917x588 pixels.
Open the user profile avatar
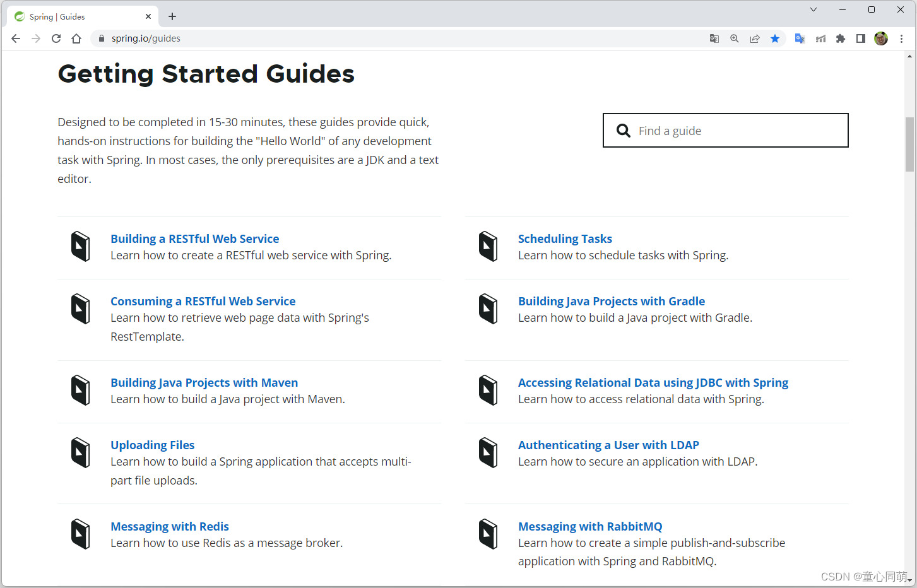click(881, 38)
